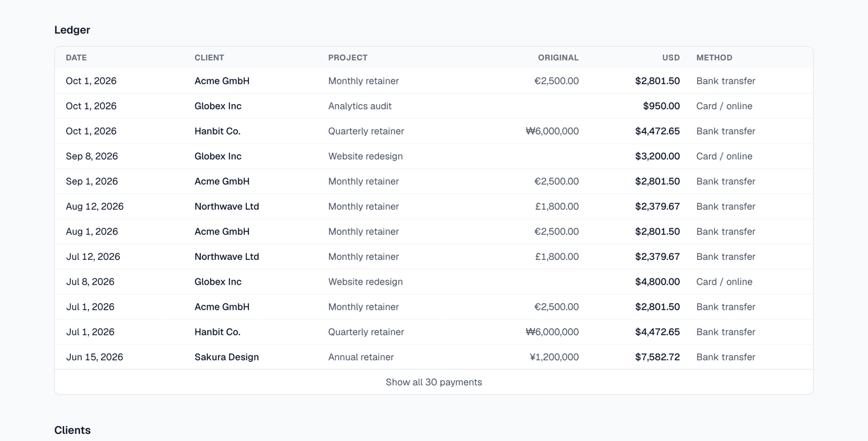Click the 'Analytics audit' project cell
Viewport: 868px width, 441px height.
pos(360,106)
